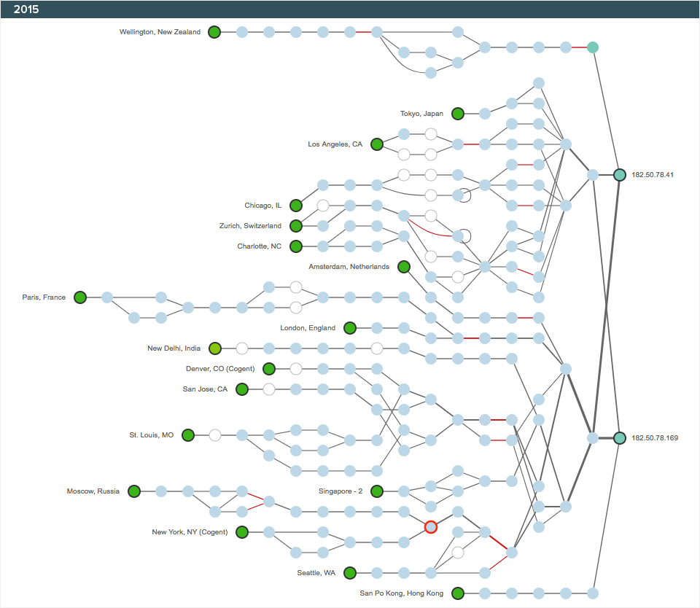Select the New Delhi, India agent node
The width and height of the screenshot is (700, 608).
coord(214,348)
